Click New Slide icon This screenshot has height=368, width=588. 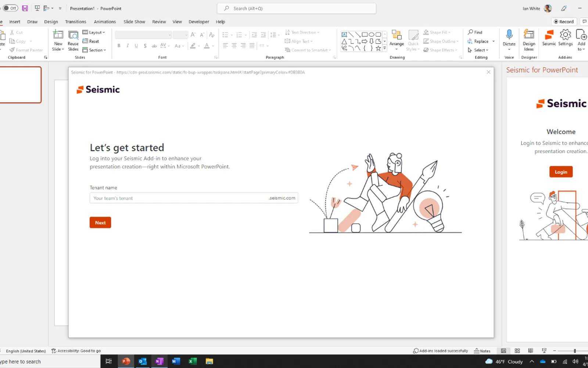coord(58,35)
